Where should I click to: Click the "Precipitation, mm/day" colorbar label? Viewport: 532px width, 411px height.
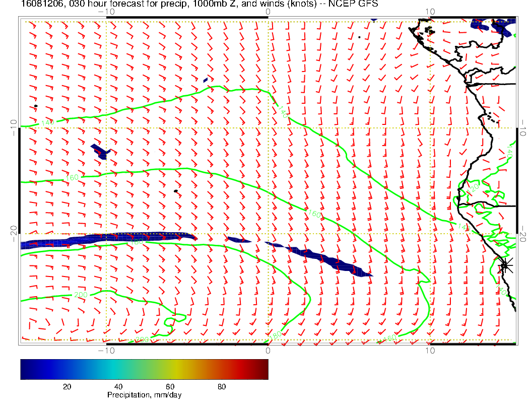144,395
